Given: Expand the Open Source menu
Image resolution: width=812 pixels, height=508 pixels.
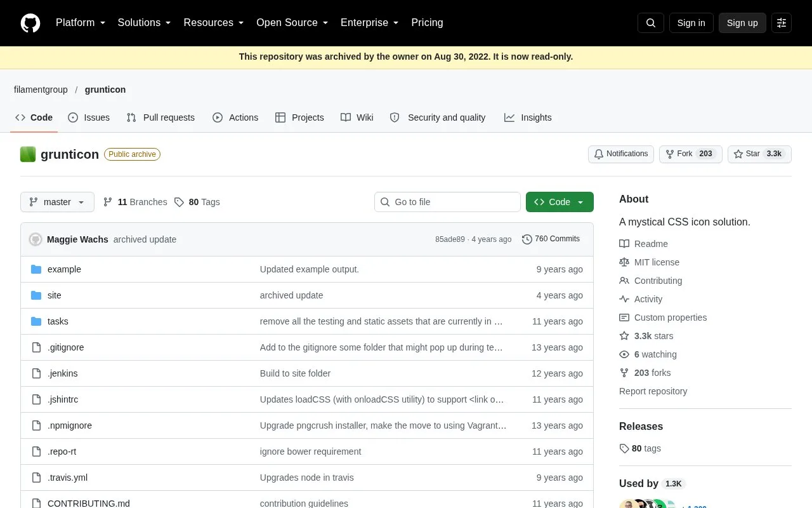Looking at the screenshot, I should tap(292, 23).
